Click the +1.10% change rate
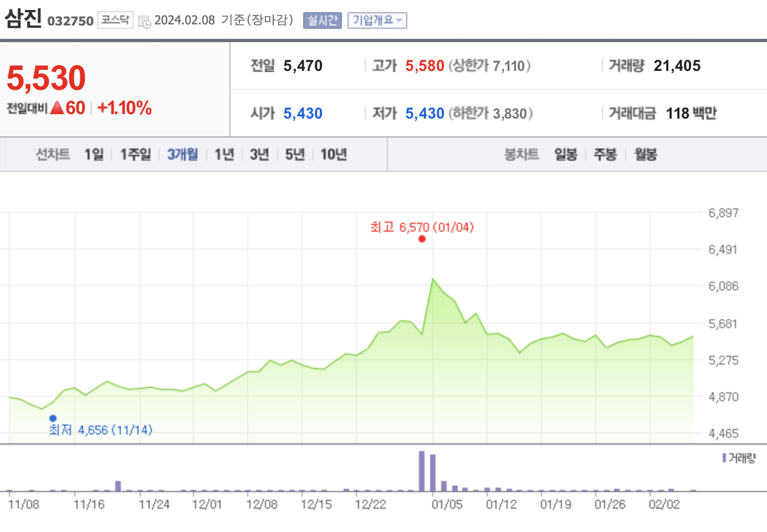 [124, 108]
